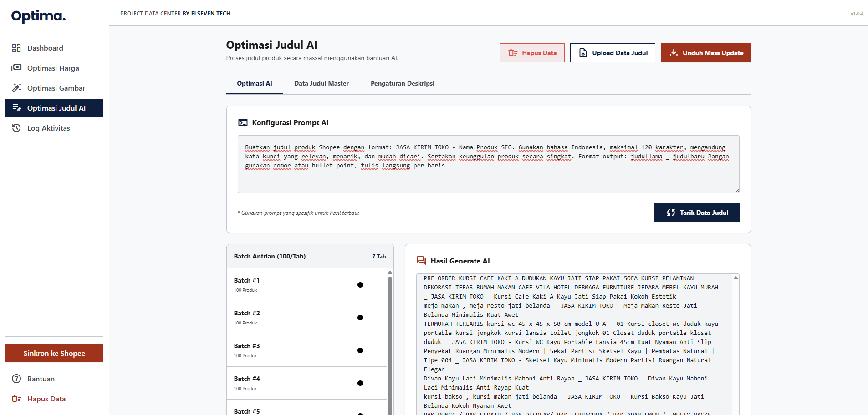Select Batch #1 status dot
868x415 pixels.
360,285
